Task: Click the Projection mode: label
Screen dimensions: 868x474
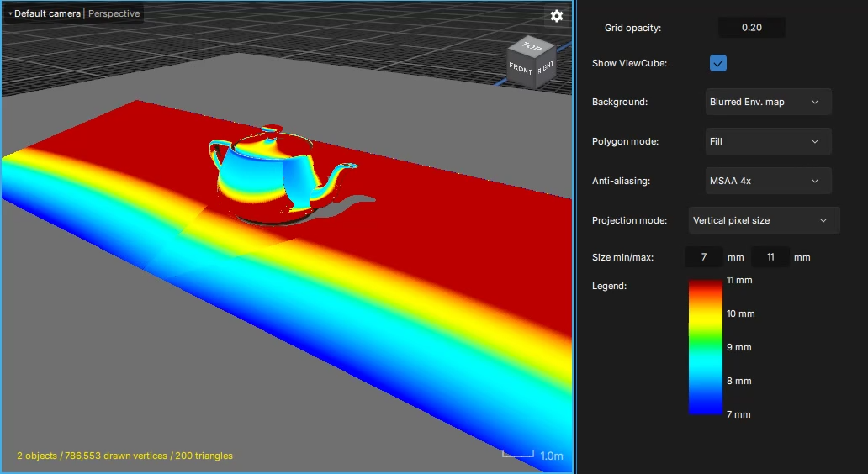Action: [x=629, y=220]
